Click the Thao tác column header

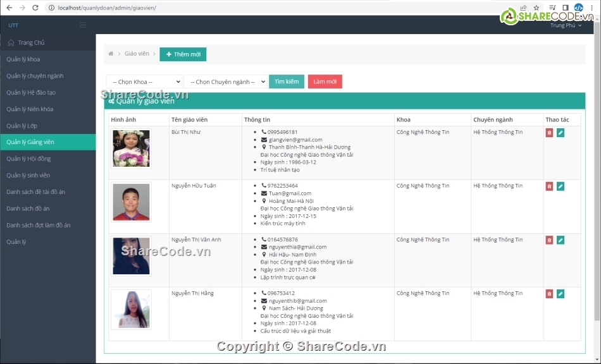(x=557, y=120)
